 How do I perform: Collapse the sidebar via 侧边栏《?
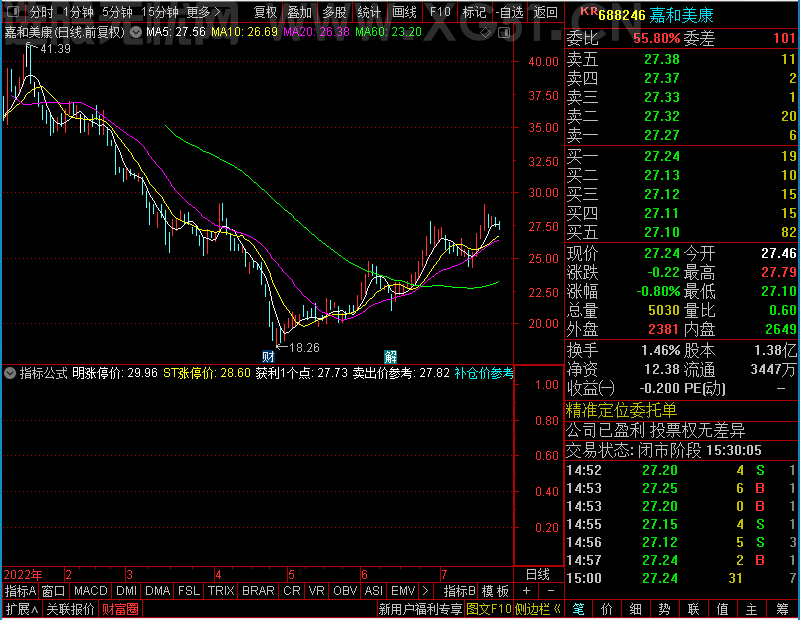pos(538,609)
